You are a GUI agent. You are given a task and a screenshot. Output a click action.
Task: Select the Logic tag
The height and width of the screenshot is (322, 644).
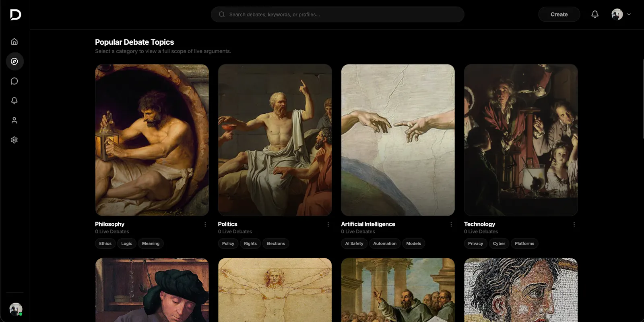127,243
